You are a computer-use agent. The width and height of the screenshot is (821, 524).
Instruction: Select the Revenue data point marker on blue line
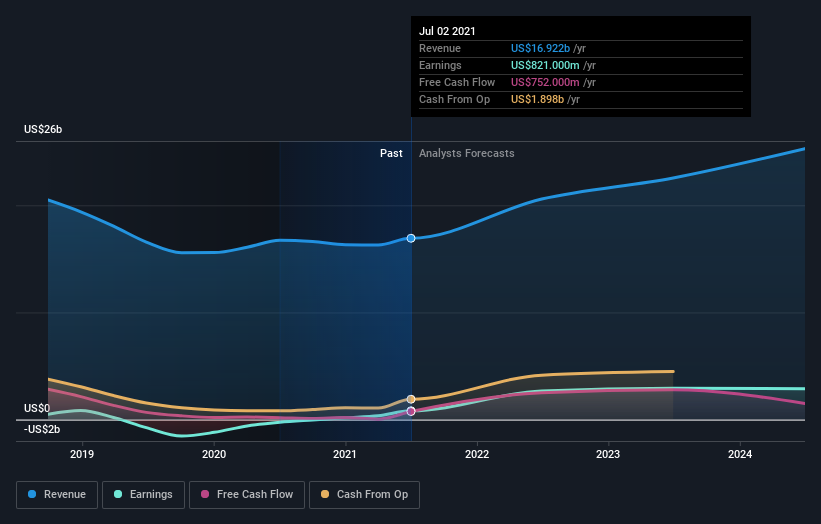(x=411, y=238)
